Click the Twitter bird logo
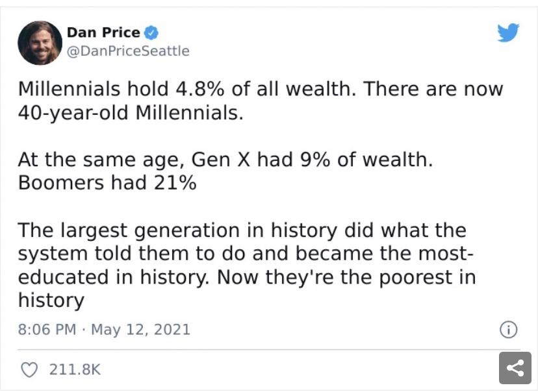 tap(508, 32)
